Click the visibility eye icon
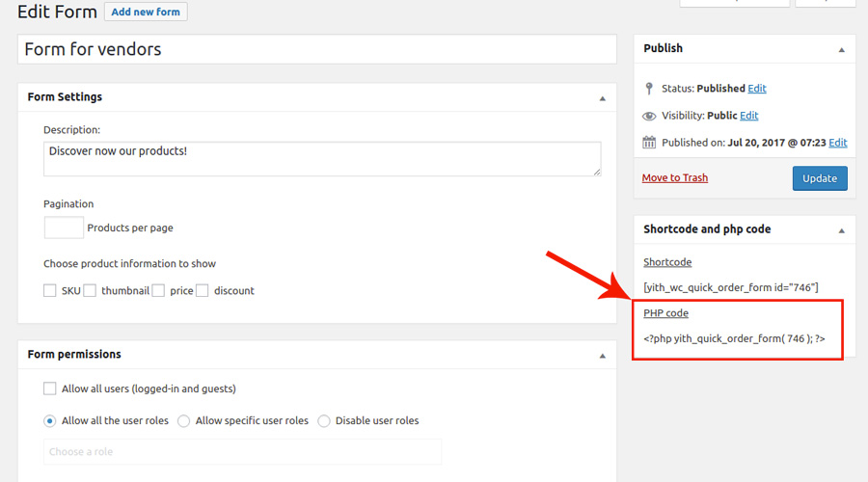This screenshot has width=868, height=482. click(649, 116)
